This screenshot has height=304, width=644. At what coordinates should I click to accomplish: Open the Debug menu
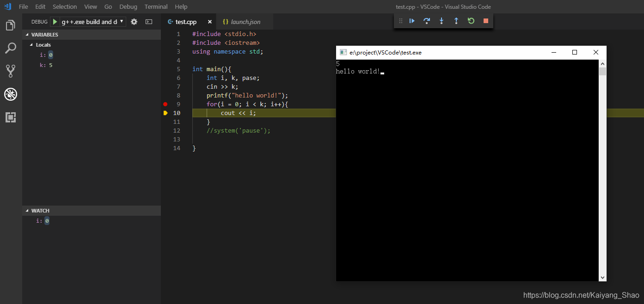click(129, 6)
